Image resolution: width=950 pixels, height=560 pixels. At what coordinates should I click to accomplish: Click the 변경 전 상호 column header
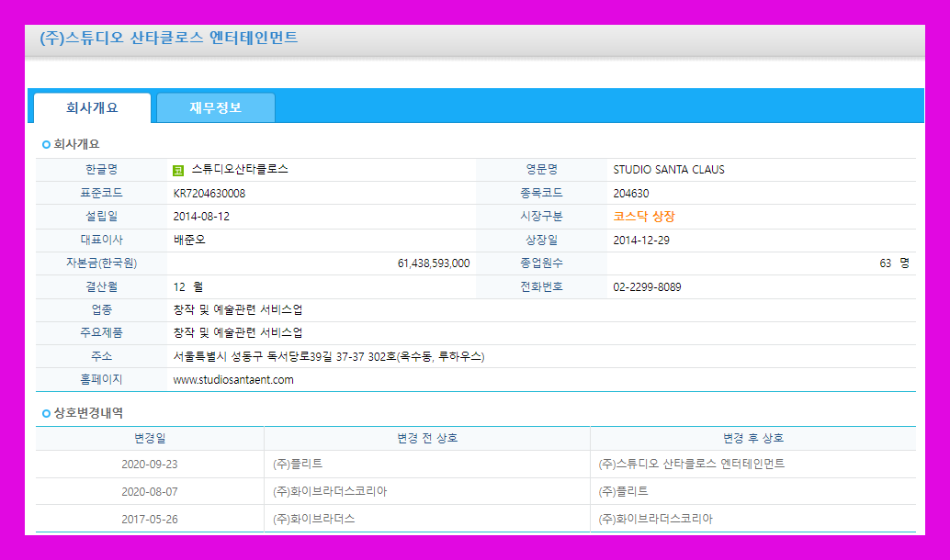point(427,438)
